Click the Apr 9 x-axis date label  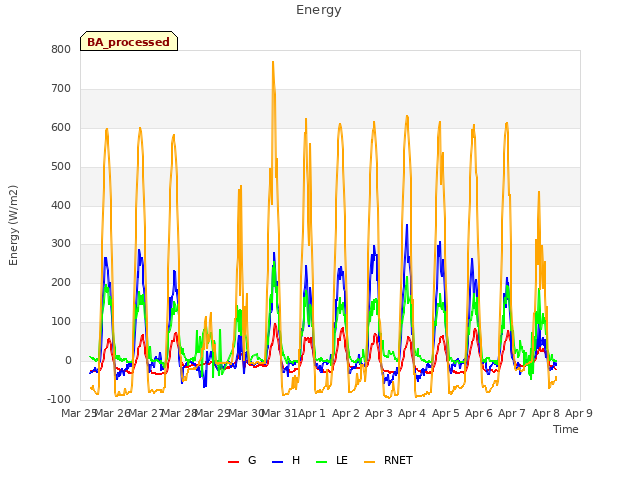(x=579, y=413)
